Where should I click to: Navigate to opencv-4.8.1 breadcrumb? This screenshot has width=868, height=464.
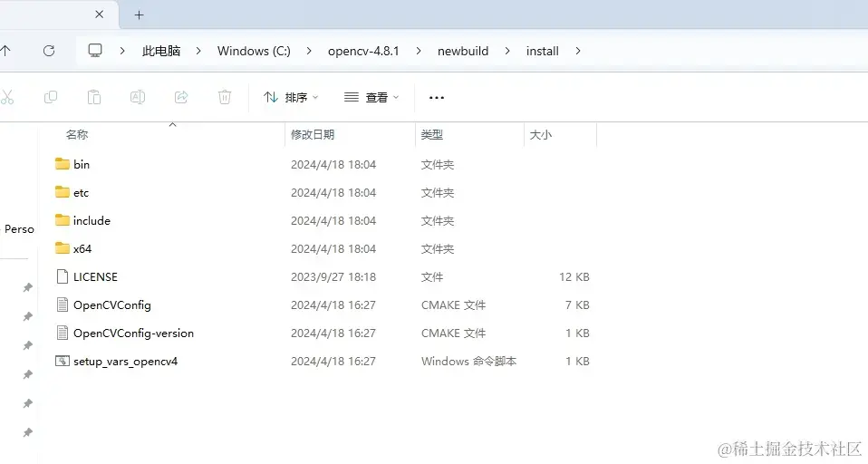point(363,51)
